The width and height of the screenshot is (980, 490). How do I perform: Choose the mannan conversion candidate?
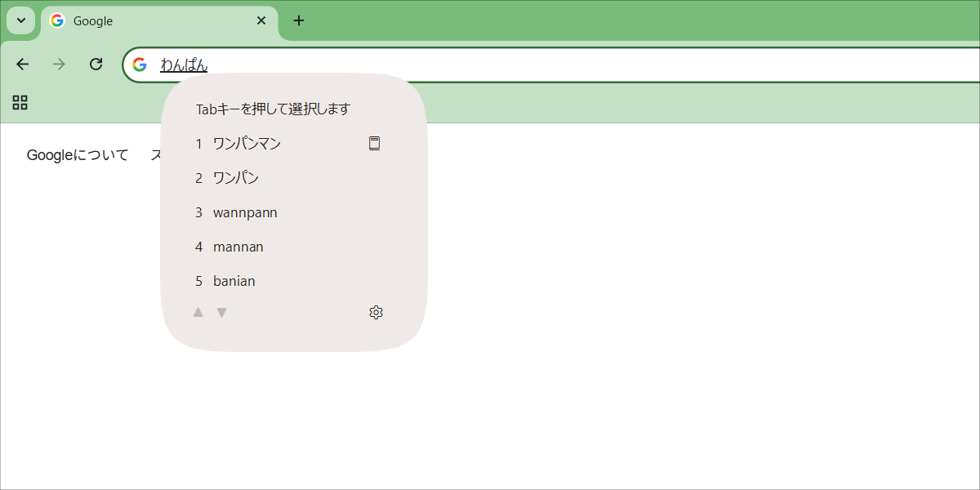238,246
